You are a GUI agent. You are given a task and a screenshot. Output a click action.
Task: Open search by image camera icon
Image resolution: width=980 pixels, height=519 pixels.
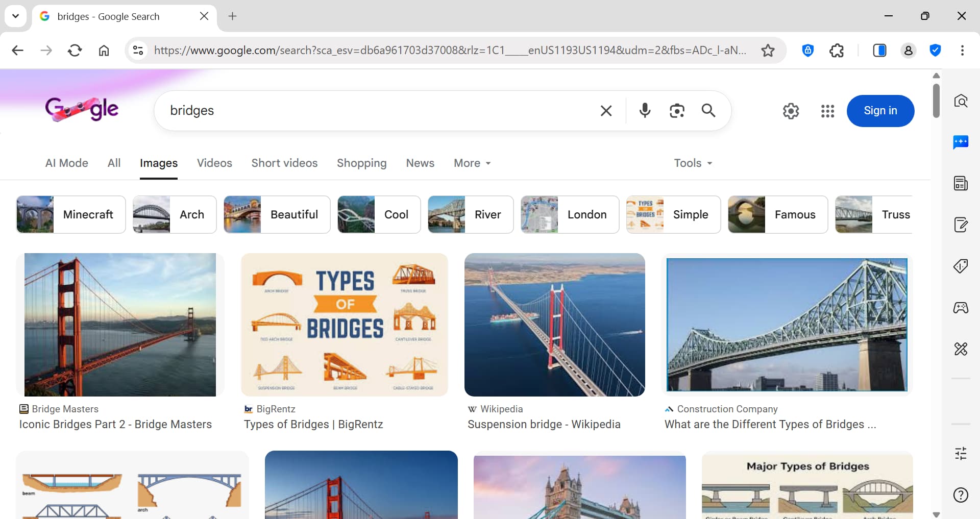(x=677, y=110)
